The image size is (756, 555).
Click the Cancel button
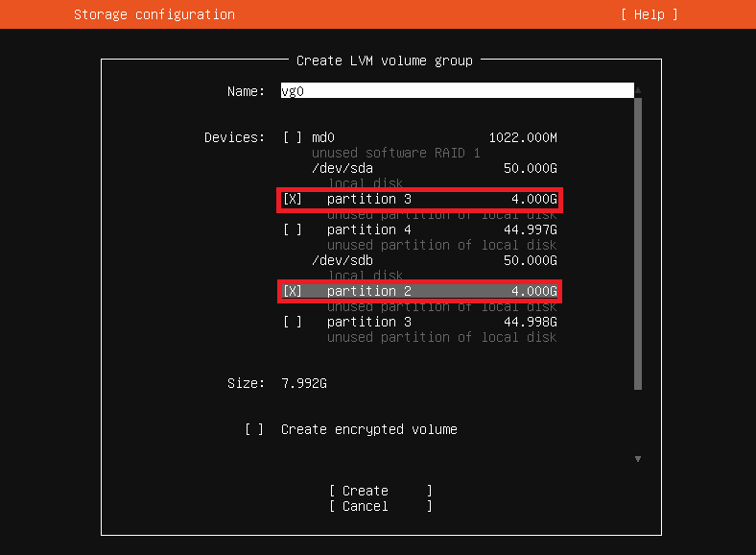tap(381, 506)
